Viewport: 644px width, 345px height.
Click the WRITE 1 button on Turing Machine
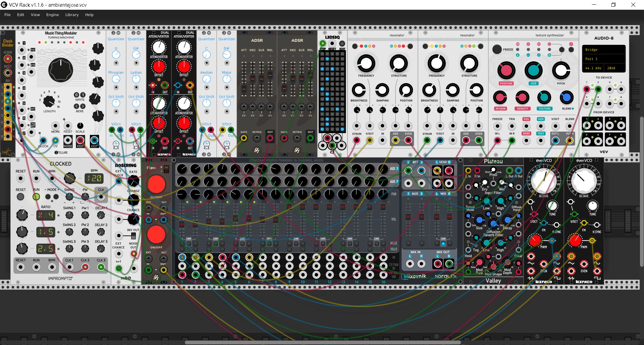click(83, 95)
